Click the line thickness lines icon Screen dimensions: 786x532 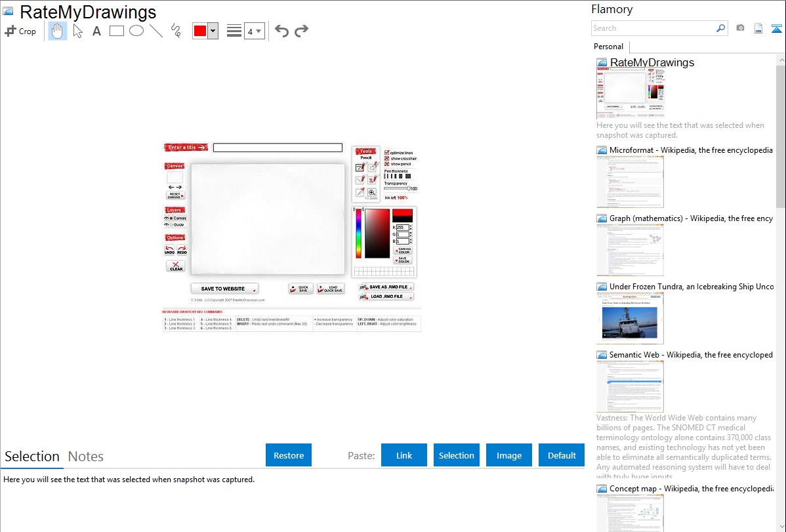[234, 31]
